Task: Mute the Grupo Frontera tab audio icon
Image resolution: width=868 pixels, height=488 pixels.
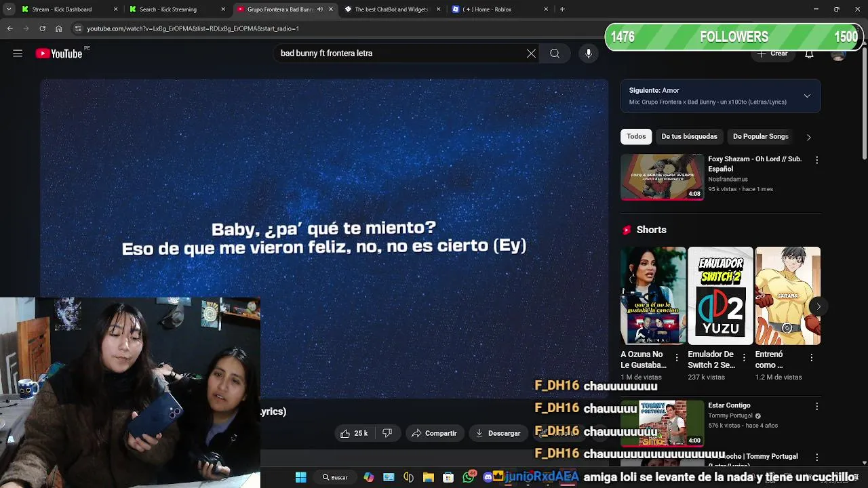Action: pos(320,9)
